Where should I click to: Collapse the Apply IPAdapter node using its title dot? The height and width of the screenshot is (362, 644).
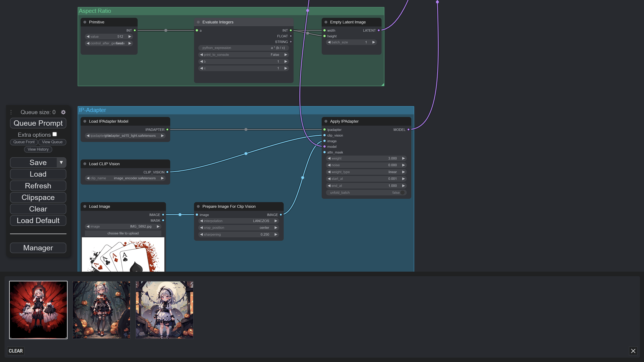point(326,121)
